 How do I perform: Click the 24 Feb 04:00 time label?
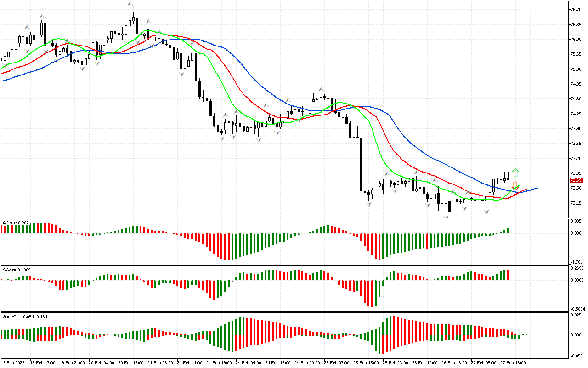coord(249,362)
